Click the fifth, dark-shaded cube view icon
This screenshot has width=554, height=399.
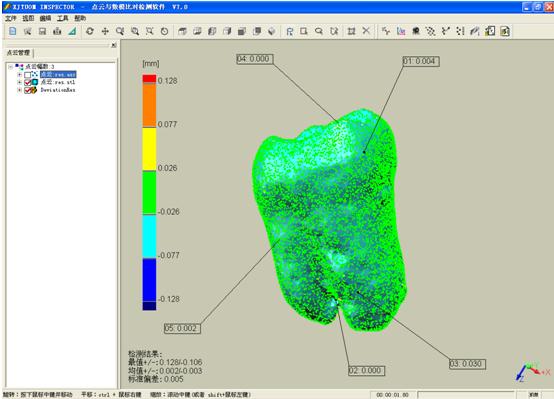(x=242, y=31)
